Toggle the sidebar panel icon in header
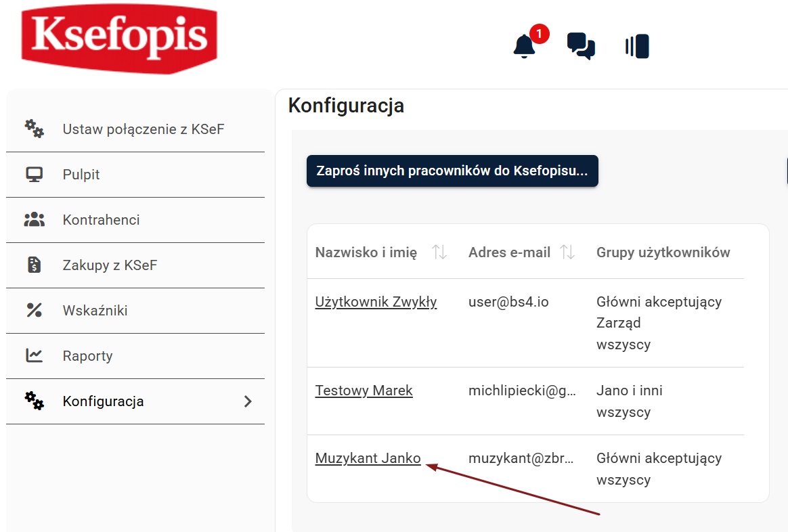The height and width of the screenshot is (532, 788). click(x=637, y=46)
